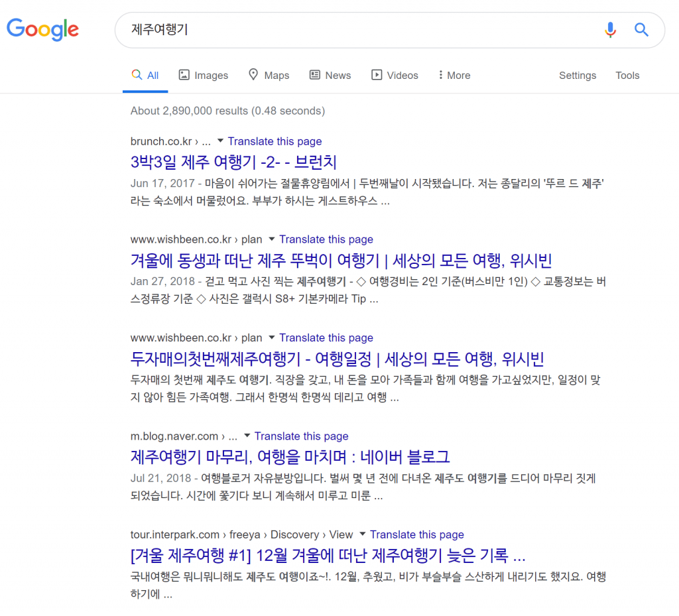Open '제주여행기 마무리' Naver blog result
Viewport: 679px width, 616px height.
point(290,457)
